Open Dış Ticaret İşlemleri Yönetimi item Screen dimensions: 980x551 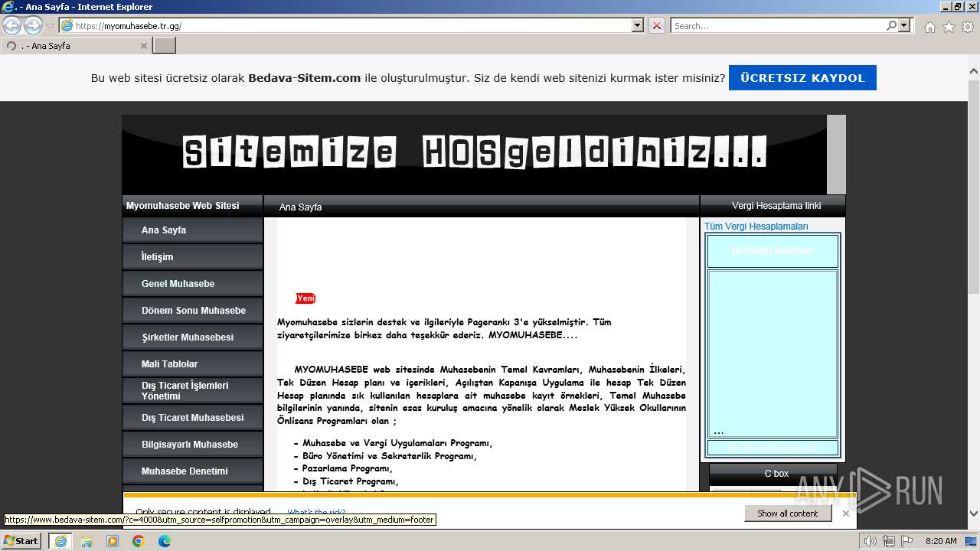point(193,391)
